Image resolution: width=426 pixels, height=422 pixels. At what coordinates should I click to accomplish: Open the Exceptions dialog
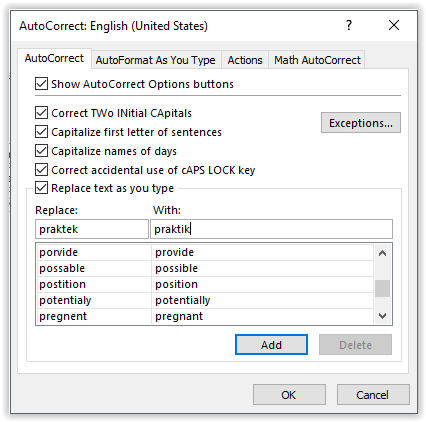(x=361, y=123)
